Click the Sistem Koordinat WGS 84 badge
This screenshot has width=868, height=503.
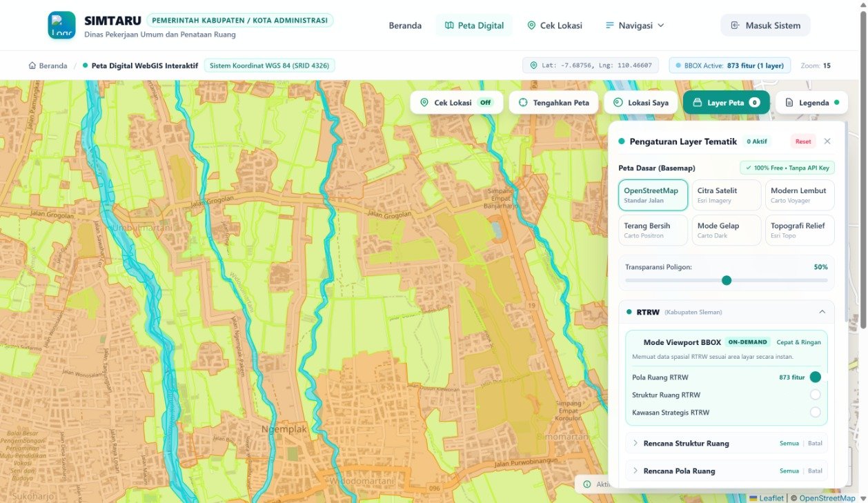(270, 66)
